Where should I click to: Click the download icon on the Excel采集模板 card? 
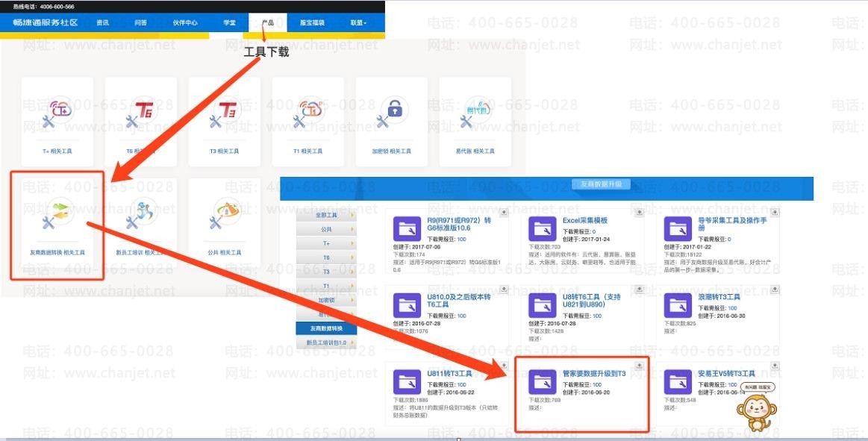point(639,213)
